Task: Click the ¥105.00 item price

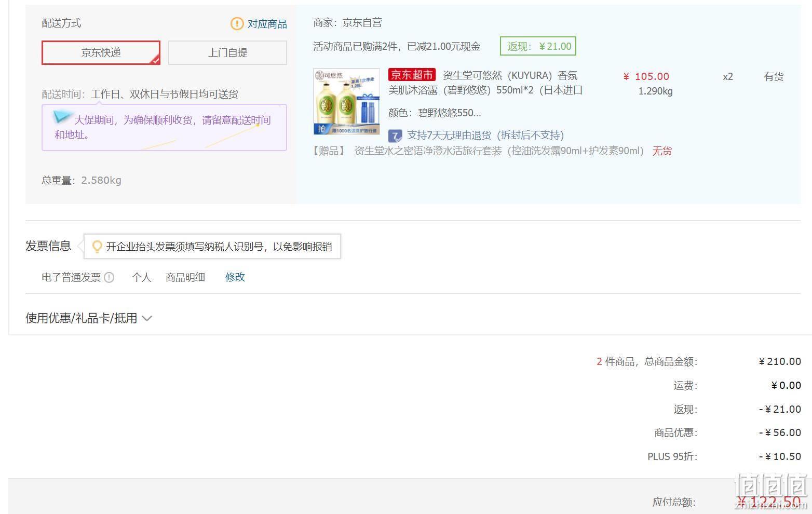Action: [646, 76]
